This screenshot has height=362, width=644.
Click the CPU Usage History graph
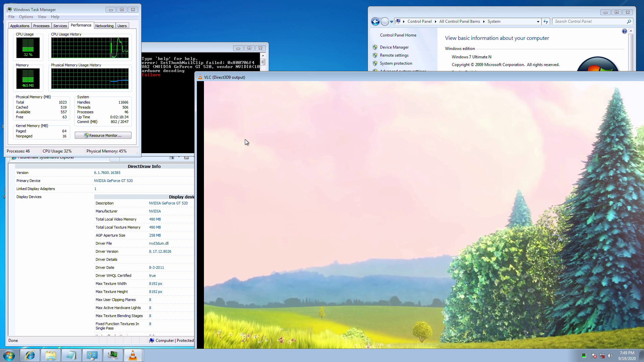click(90, 48)
